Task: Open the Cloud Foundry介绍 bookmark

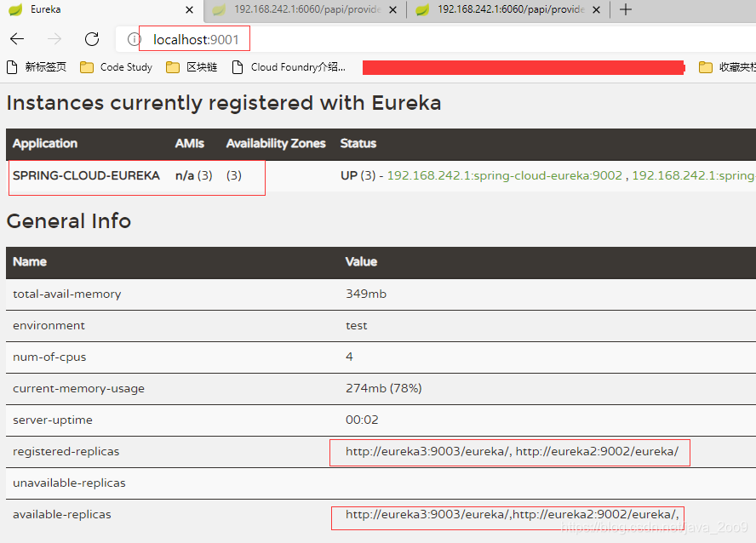Action: click(289, 67)
